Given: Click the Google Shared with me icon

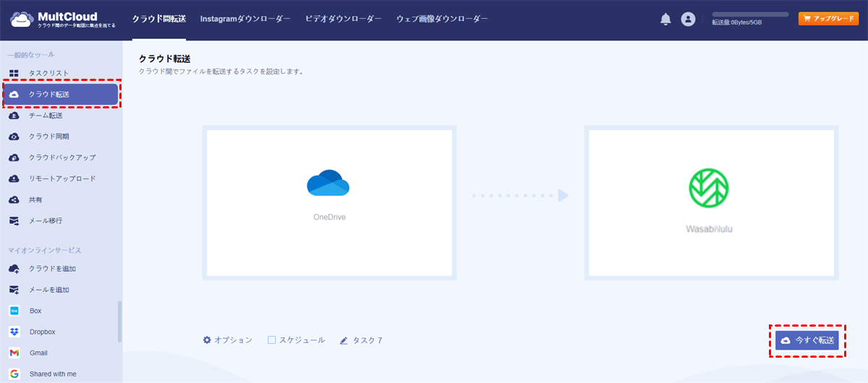Looking at the screenshot, I should 14,374.
